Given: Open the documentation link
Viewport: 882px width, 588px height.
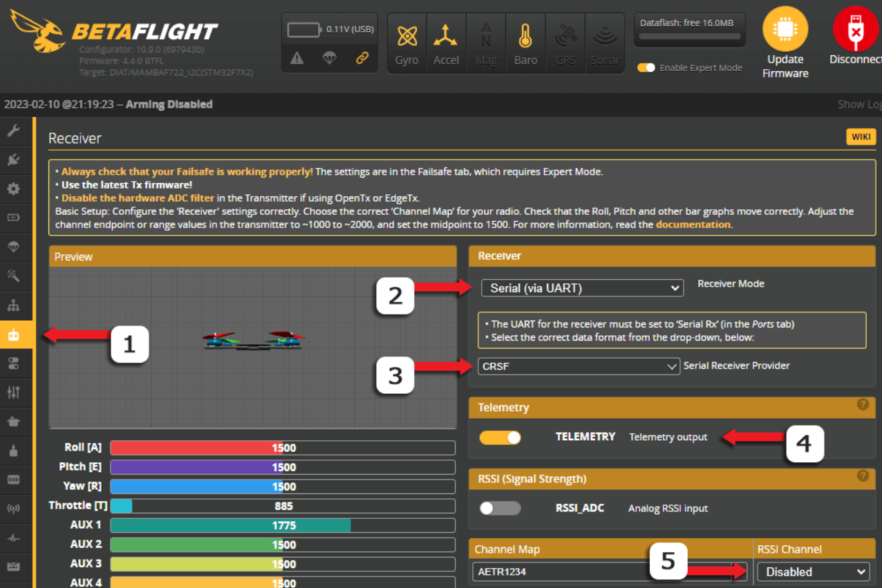Looking at the screenshot, I should click(693, 225).
